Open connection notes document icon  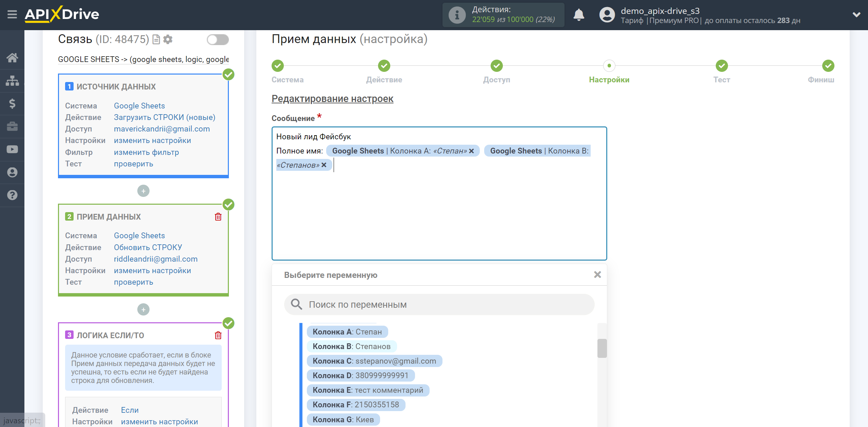point(156,40)
